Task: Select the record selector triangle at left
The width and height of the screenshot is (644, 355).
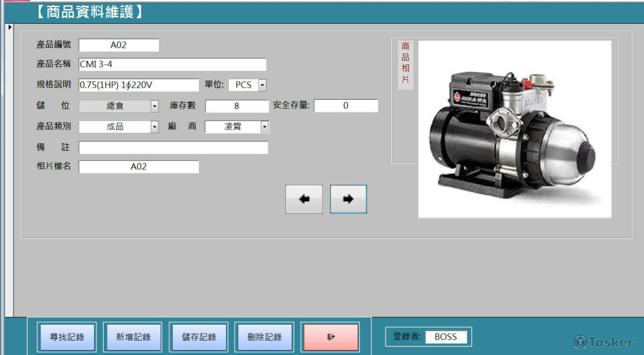Action: click(x=10, y=27)
